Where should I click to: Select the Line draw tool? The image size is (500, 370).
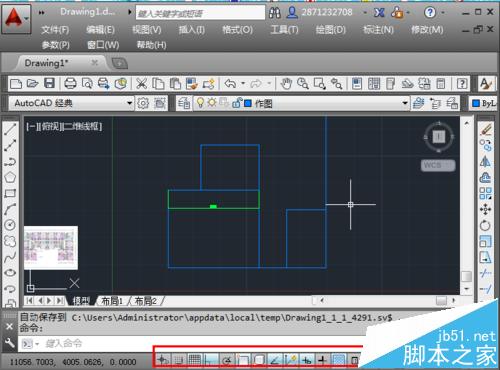[10, 129]
